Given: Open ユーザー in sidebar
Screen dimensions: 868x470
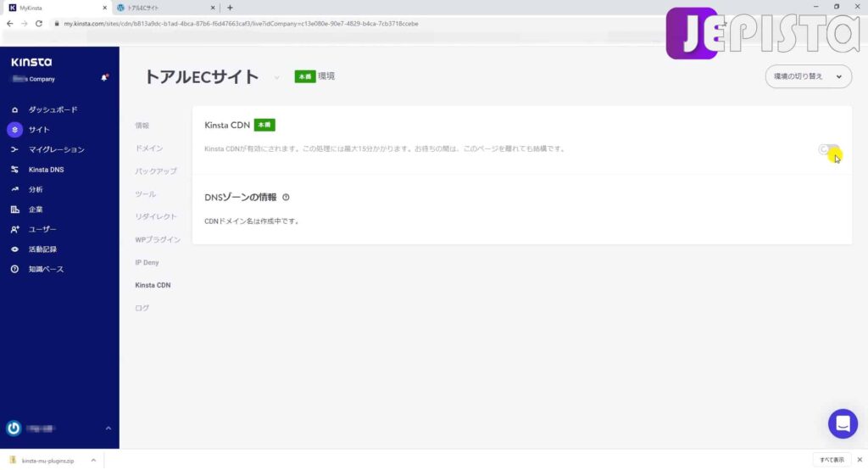Looking at the screenshot, I should tap(42, 229).
